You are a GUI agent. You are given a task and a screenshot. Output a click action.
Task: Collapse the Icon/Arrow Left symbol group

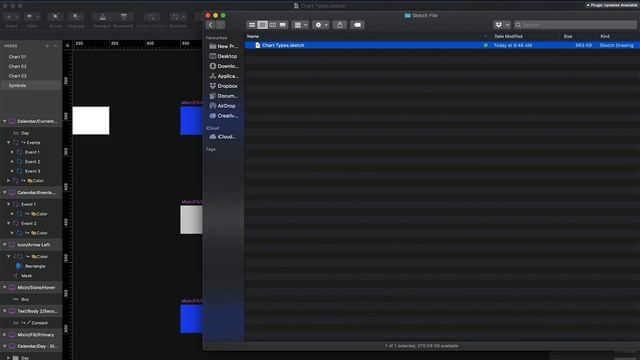[x=4, y=244]
